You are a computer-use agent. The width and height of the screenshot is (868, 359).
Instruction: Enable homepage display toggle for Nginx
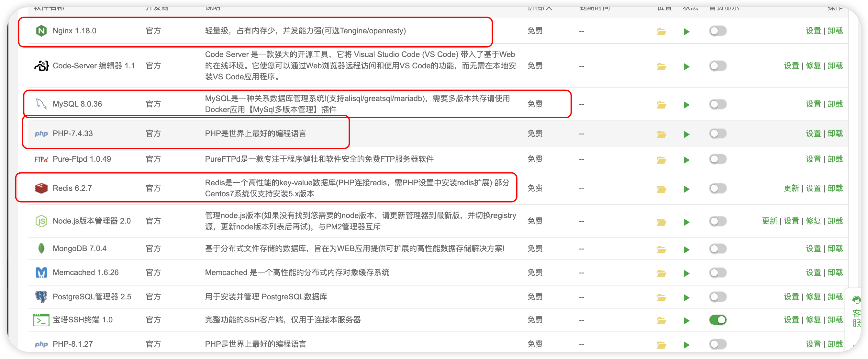pyautogui.click(x=718, y=31)
